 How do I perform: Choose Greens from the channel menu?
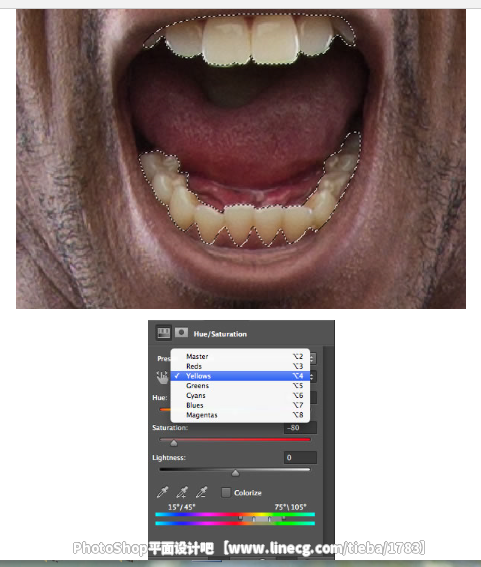click(240, 386)
